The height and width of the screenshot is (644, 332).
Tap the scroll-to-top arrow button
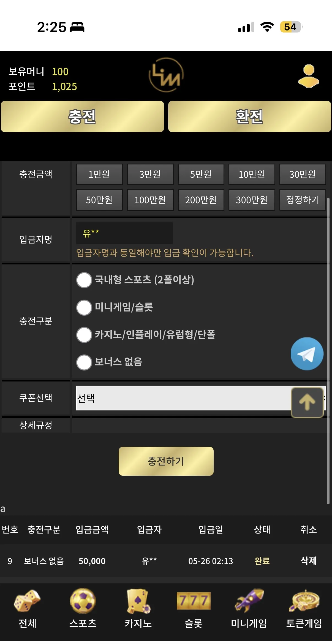[x=307, y=402]
